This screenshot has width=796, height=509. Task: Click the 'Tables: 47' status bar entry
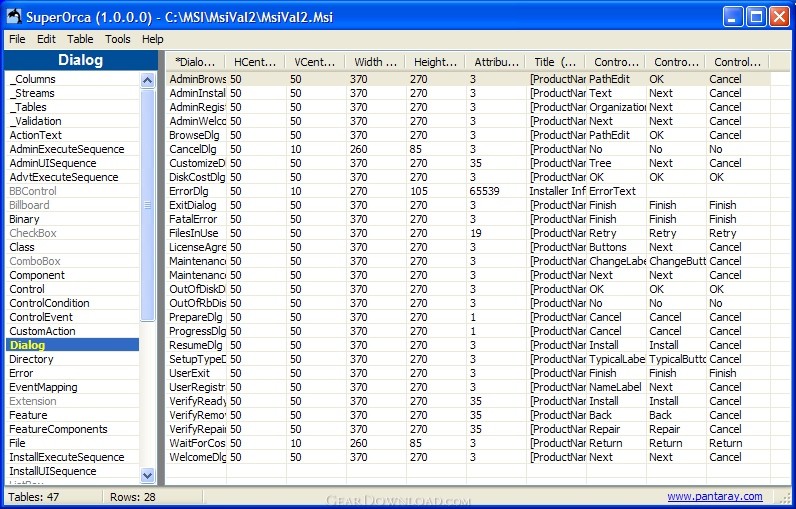pos(34,497)
